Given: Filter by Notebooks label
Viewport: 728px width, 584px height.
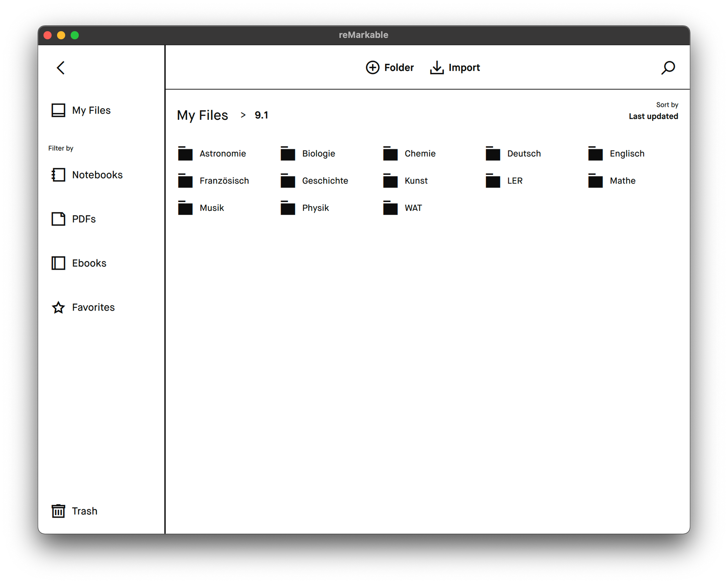Looking at the screenshot, I should (97, 175).
